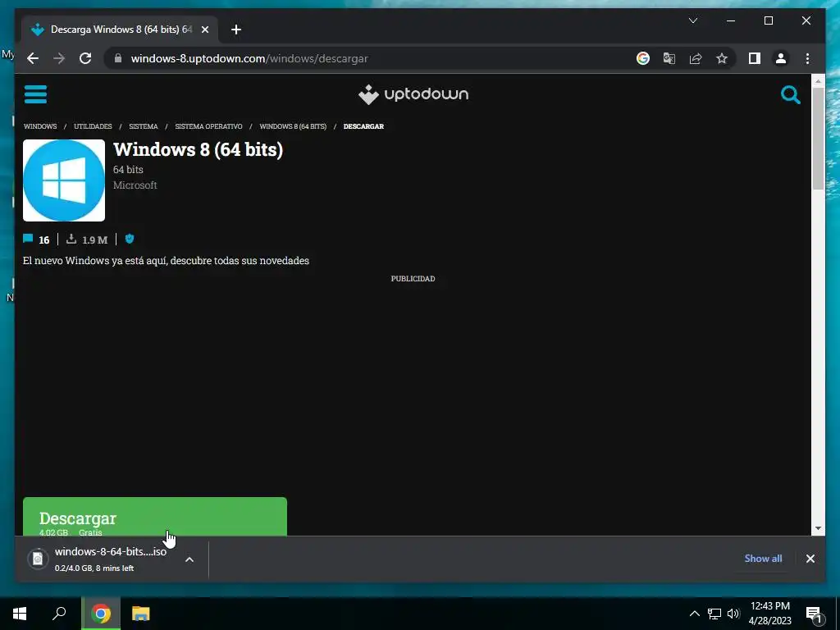Open the notification center icon

click(x=814, y=614)
